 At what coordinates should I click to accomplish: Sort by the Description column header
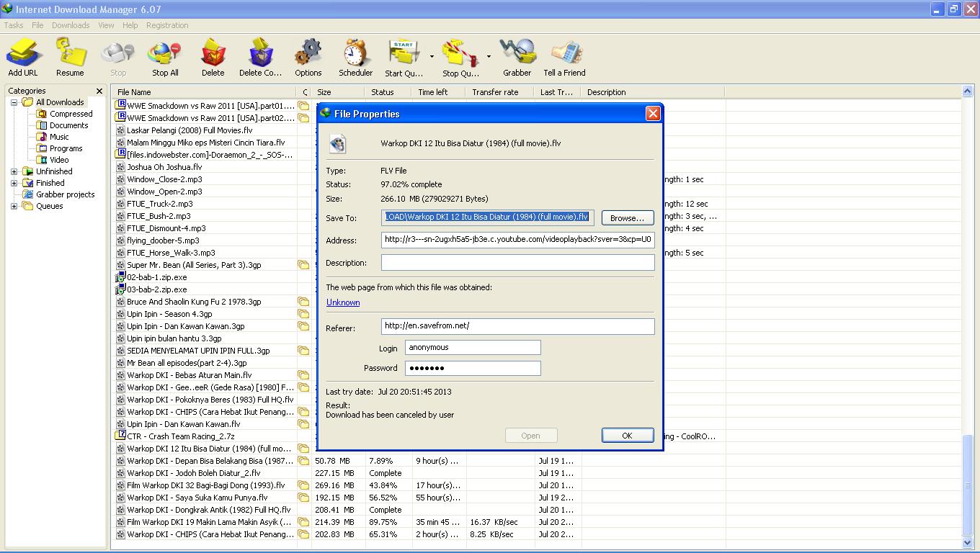(x=654, y=92)
